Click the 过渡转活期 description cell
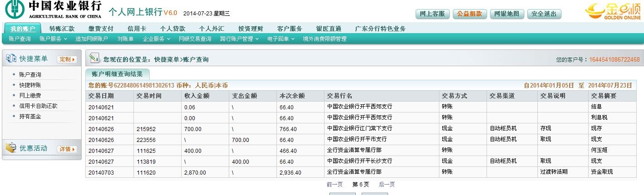644x195 pixels. click(x=563, y=172)
